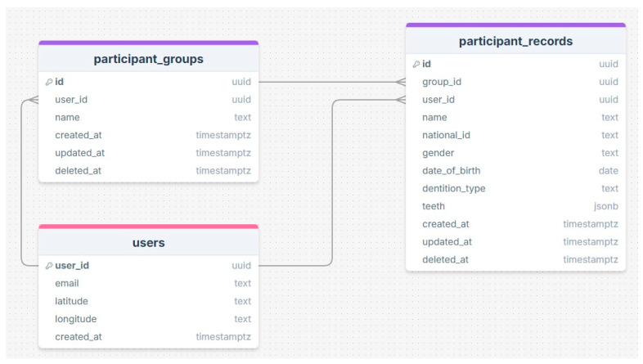
Task: Select the teeth jsonb column
Action: 515,206
